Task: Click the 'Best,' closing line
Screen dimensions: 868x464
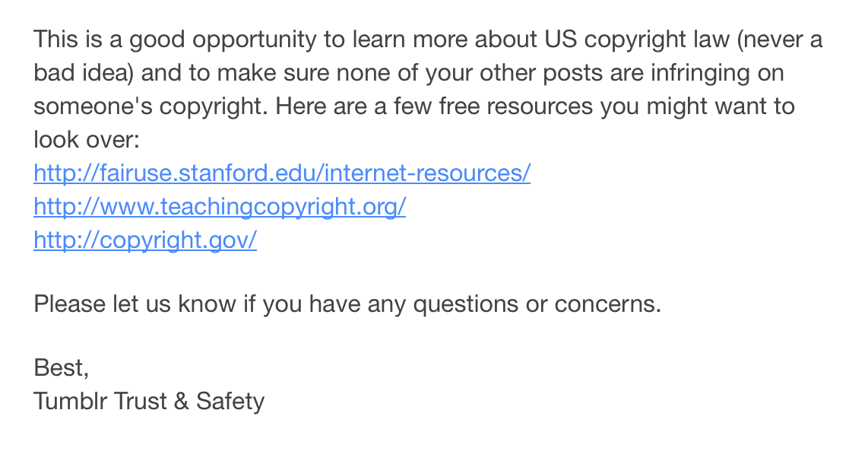Action: click(61, 367)
